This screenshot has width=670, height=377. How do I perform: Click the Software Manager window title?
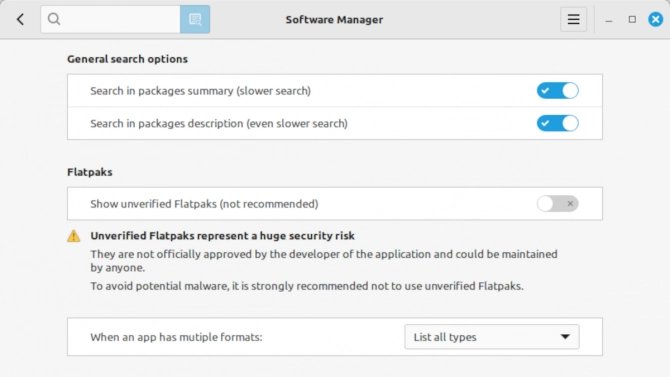click(x=334, y=20)
